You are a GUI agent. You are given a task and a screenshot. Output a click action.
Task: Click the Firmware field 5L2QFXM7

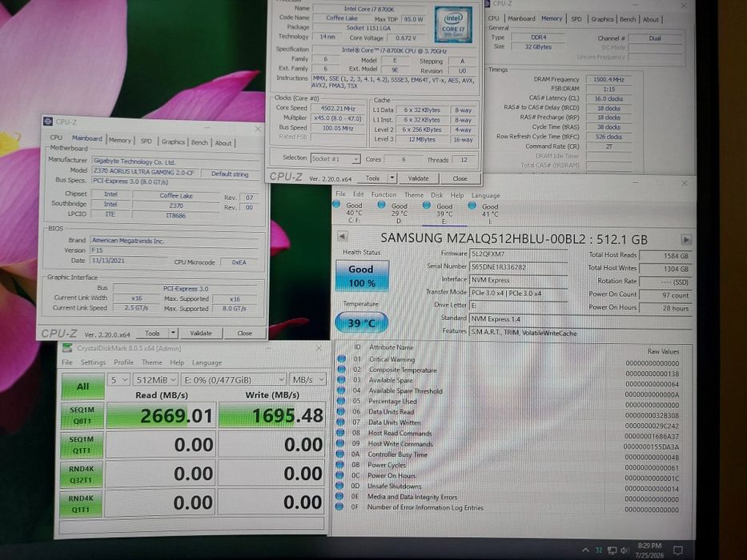[519, 254]
